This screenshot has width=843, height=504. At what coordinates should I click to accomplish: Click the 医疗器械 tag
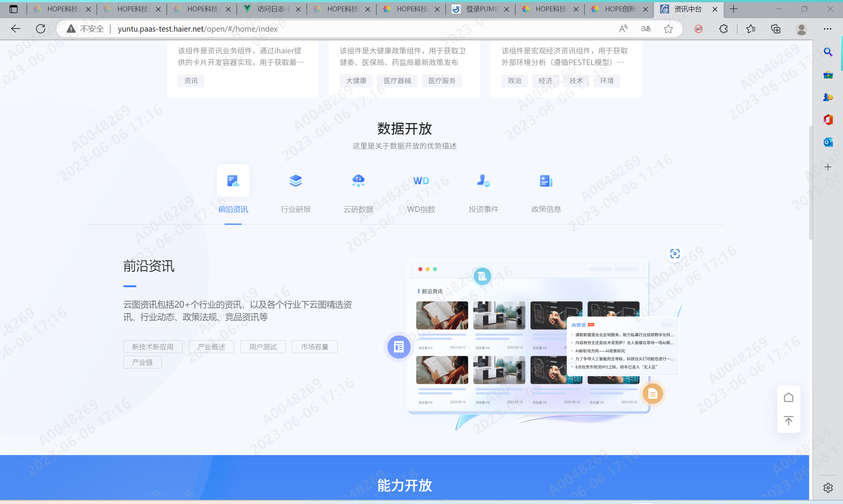397,81
